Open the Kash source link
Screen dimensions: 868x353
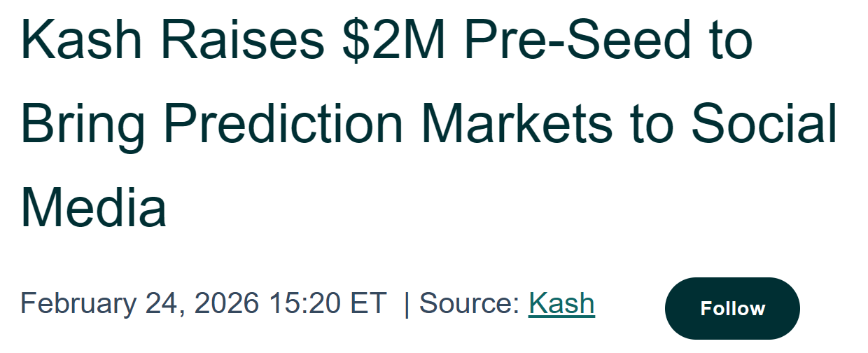coord(561,304)
